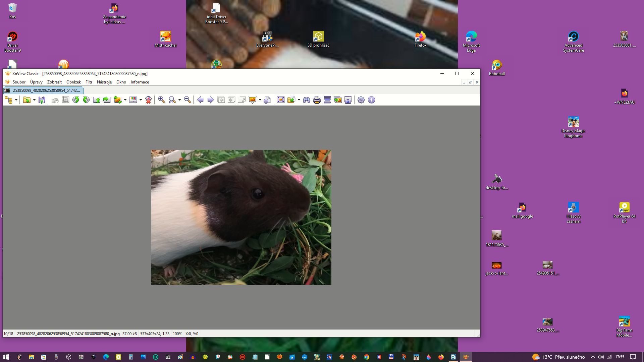Flip the image horizontally
The width and height of the screenshot is (644, 362).
[x=107, y=100]
